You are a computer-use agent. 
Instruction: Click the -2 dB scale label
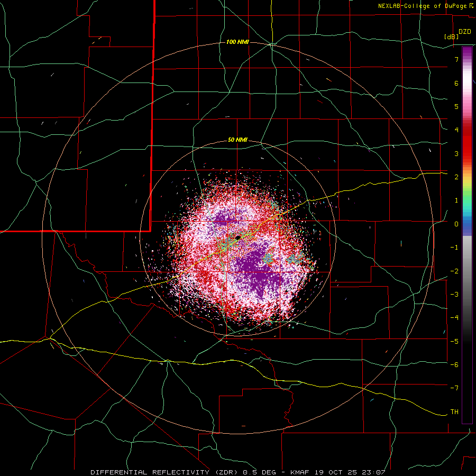pos(454,271)
